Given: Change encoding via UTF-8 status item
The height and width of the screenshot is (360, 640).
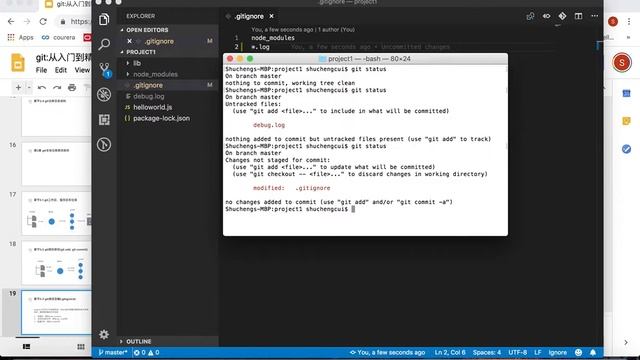Looking at the screenshot, I should click(x=517, y=352).
